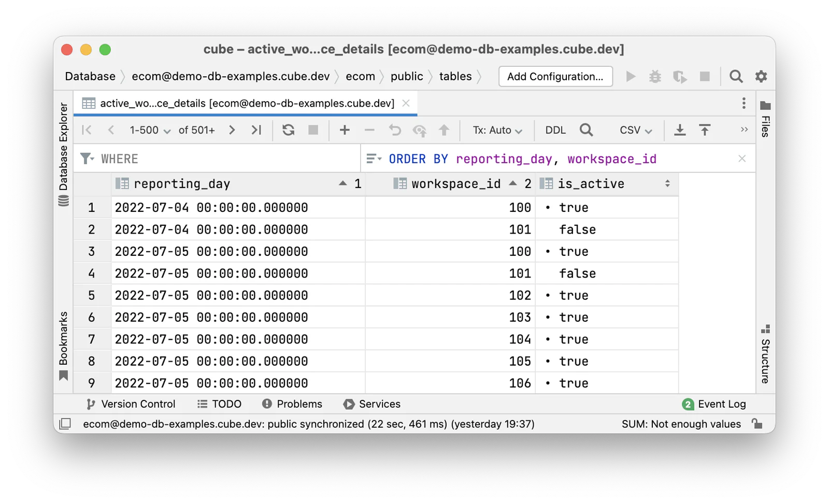Go to previous page of rows

(x=111, y=130)
